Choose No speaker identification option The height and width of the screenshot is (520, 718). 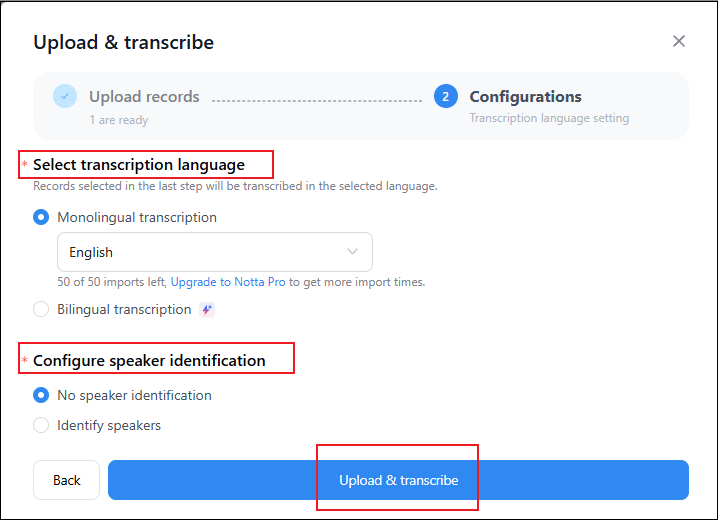pyautogui.click(x=41, y=395)
